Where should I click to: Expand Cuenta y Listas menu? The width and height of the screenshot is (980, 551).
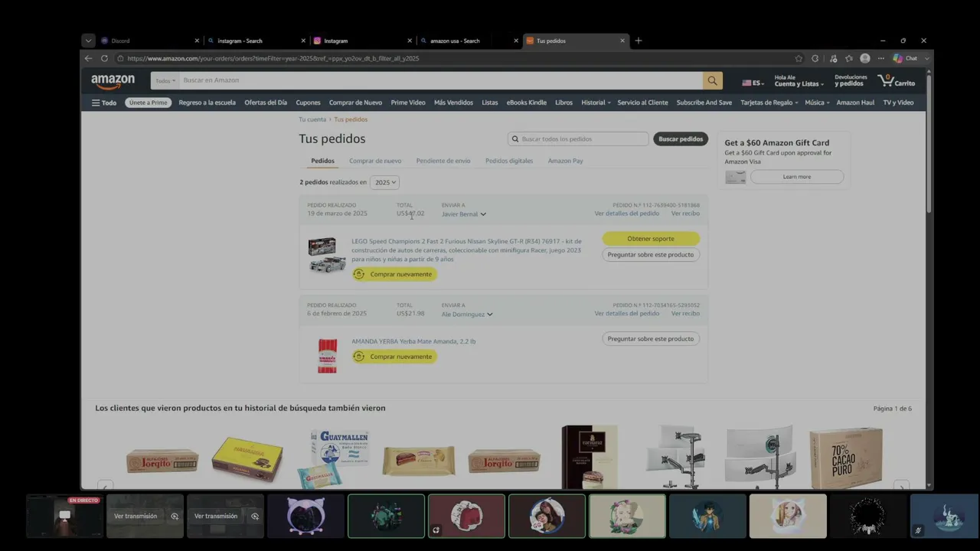(799, 80)
